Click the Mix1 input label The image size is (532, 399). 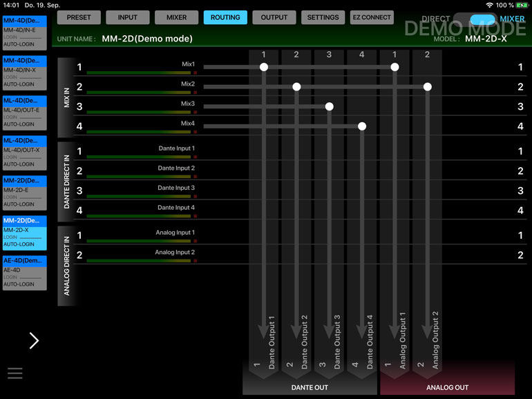(189, 64)
